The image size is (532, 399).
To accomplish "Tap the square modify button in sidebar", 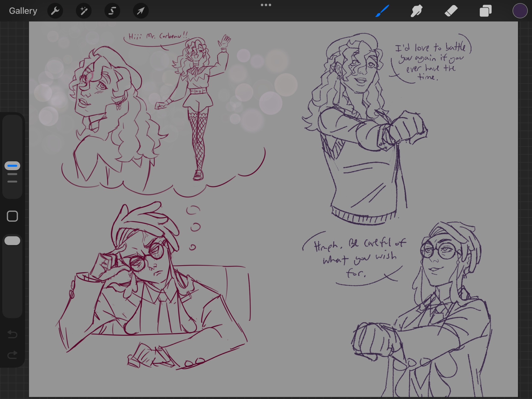I will coord(12,216).
